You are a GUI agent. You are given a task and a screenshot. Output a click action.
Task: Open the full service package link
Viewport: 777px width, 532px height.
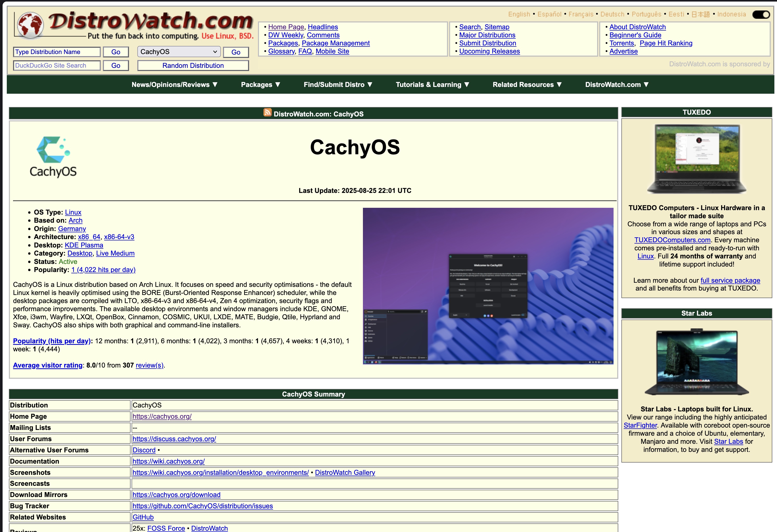pos(730,280)
